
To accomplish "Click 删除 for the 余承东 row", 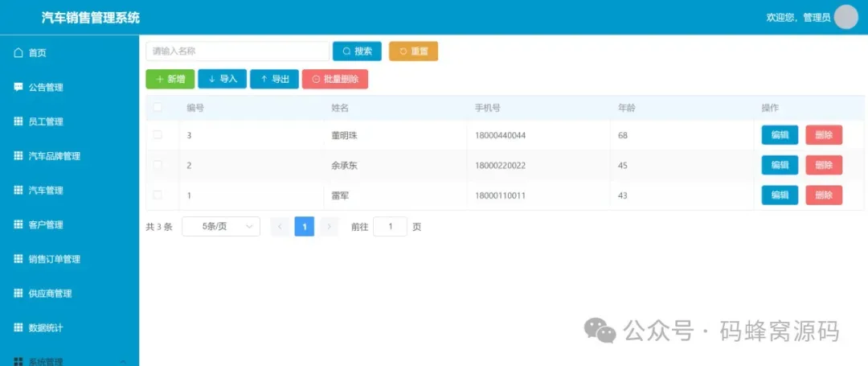I will click(825, 165).
